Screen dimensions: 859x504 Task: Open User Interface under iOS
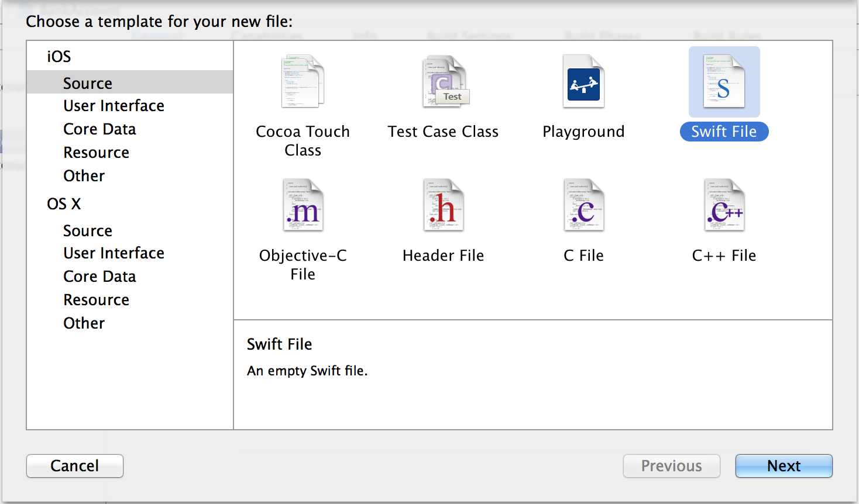(x=114, y=106)
